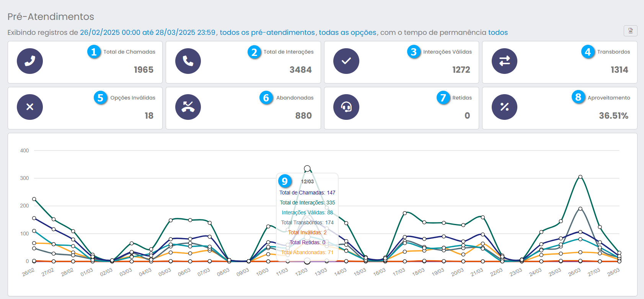Open the 'todas as opções' filter

coord(347,33)
